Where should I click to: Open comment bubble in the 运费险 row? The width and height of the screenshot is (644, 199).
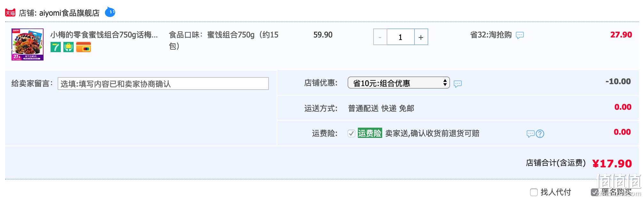pos(531,134)
